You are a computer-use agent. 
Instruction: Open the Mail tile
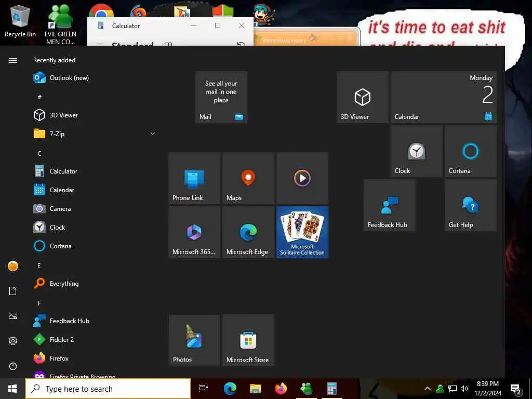tap(221, 97)
